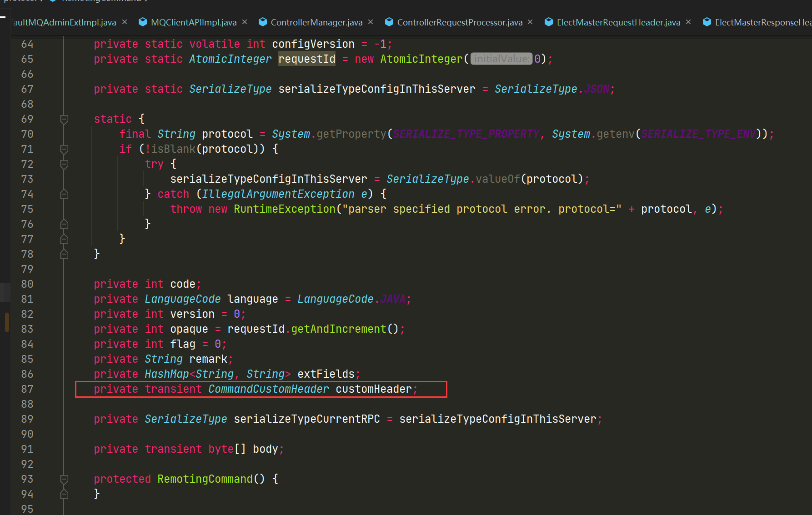
Task: Close the ControllerRequestProcessor.java tab
Action: pyautogui.click(x=530, y=22)
